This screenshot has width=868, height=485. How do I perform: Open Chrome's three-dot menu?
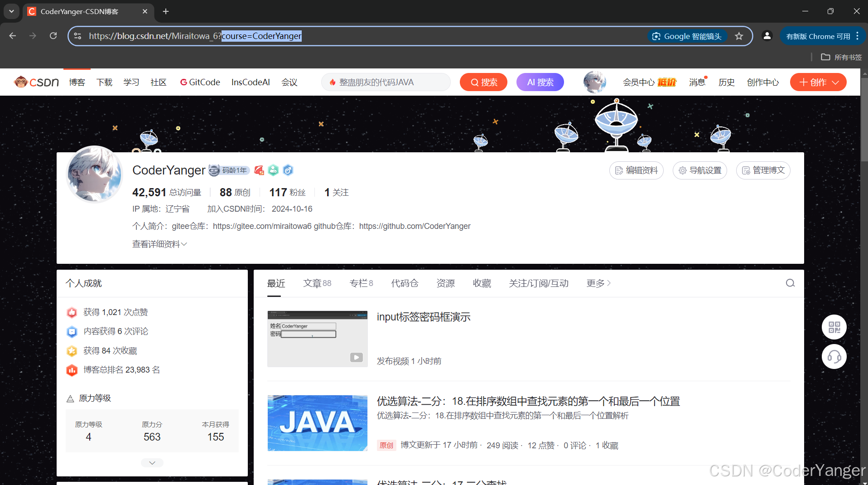pyautogui.click(x=858, y=36)
